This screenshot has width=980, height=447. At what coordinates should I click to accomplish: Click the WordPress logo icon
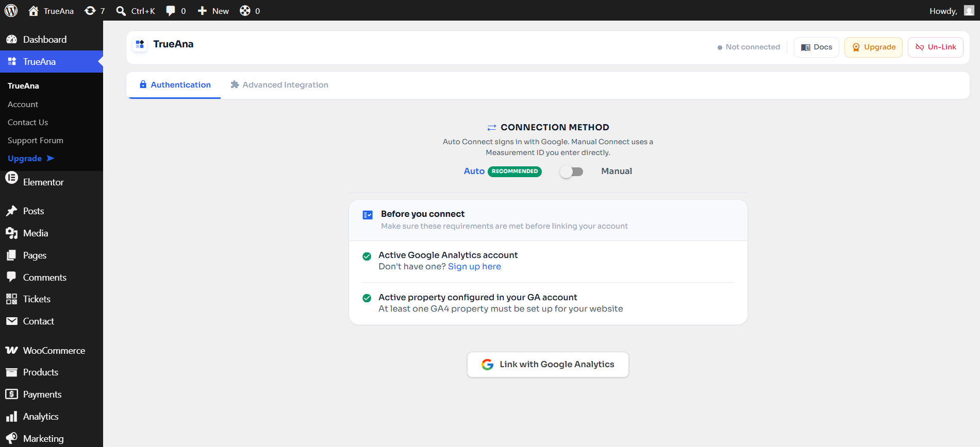(11, 10)
